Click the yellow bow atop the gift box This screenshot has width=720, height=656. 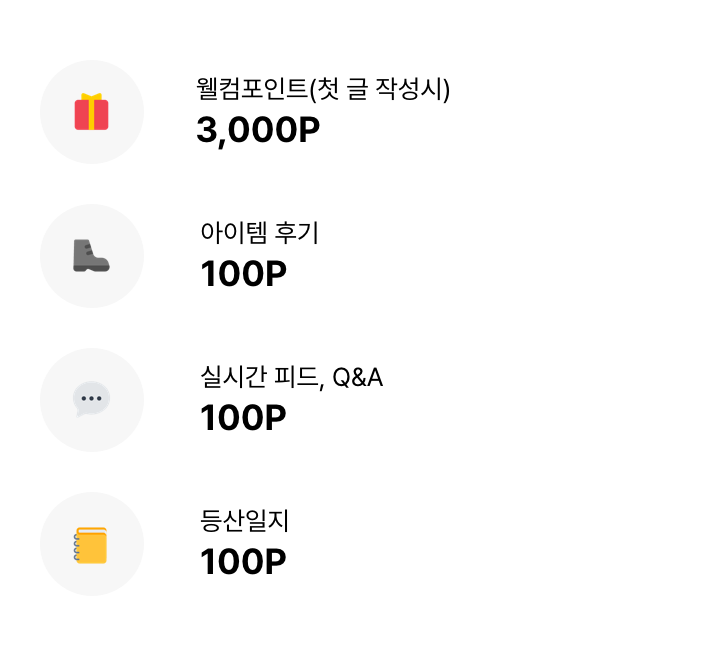pos(91,97)
